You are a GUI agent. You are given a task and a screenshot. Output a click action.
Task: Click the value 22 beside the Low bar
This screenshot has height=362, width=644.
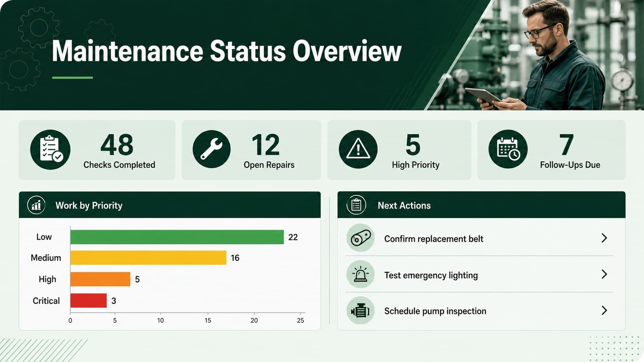click(293, 237)
